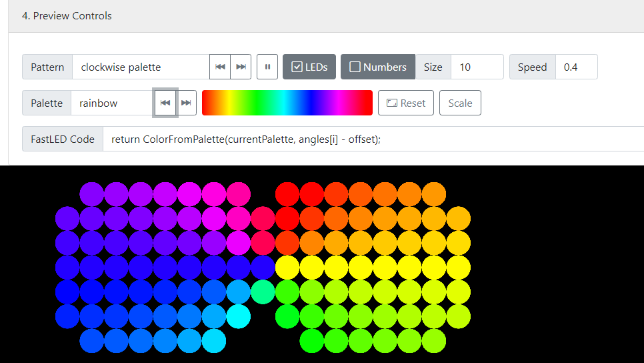The height and width of the screenshot is (363, 644).
Task: Click the Palette label
Action: point(47,103)
